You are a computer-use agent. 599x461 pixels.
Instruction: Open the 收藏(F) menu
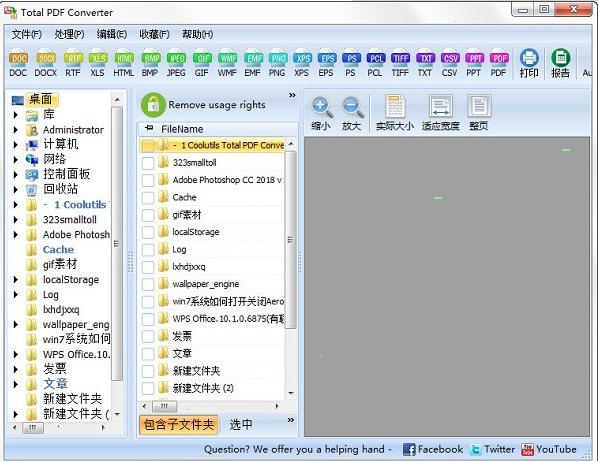coord(154,34)
